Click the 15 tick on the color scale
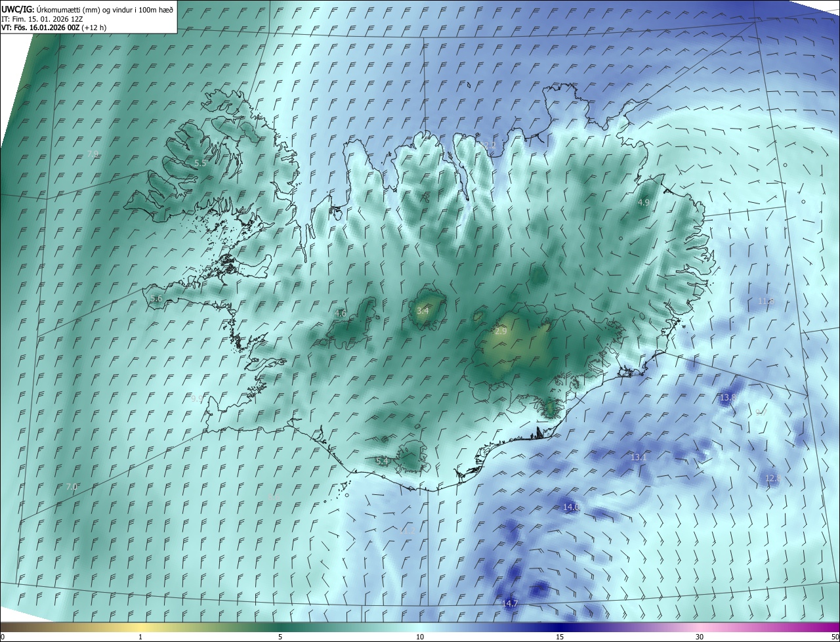This screenshot has width=840, height=642. pos(560,637)
